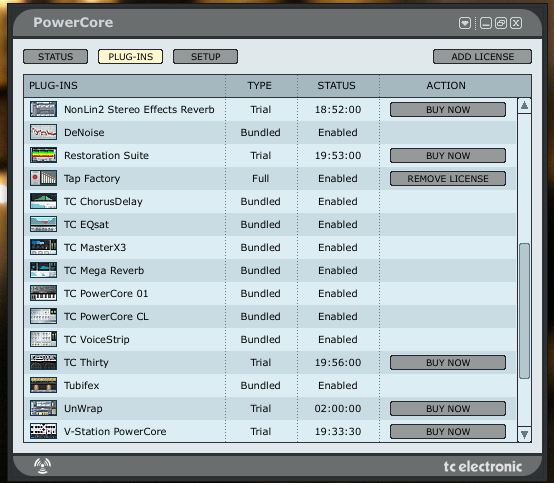Select the Tubifex name text
Viewport: 554px width, 483px height.
82,385
